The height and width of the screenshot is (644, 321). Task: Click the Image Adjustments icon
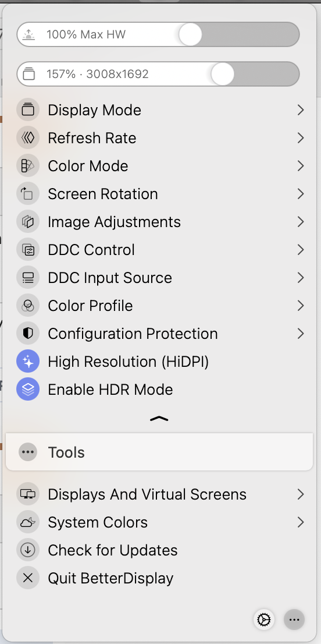(x=28, y=222)
